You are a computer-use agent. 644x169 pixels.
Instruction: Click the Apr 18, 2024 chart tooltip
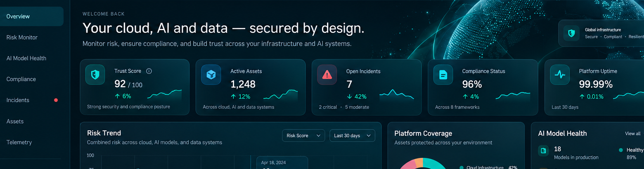(x=282, y=163)
